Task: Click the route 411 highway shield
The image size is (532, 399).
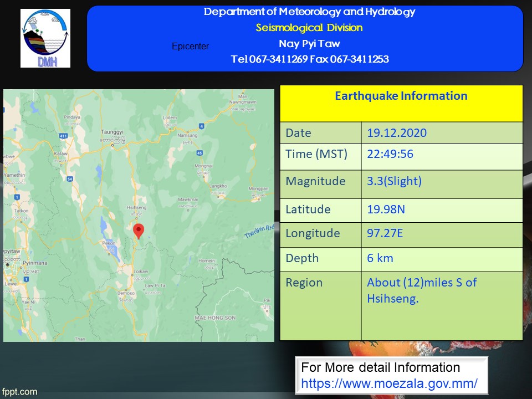Action: point(63,136)
